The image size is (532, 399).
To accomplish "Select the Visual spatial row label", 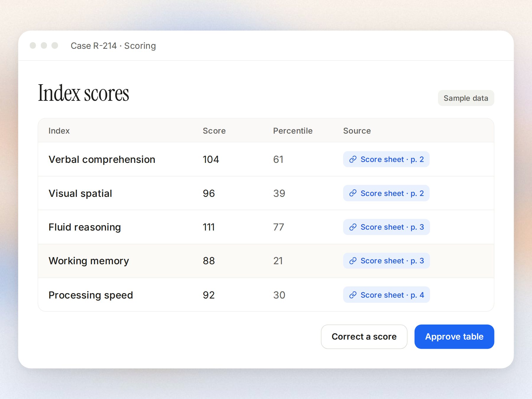I will (x=80, y=194).
